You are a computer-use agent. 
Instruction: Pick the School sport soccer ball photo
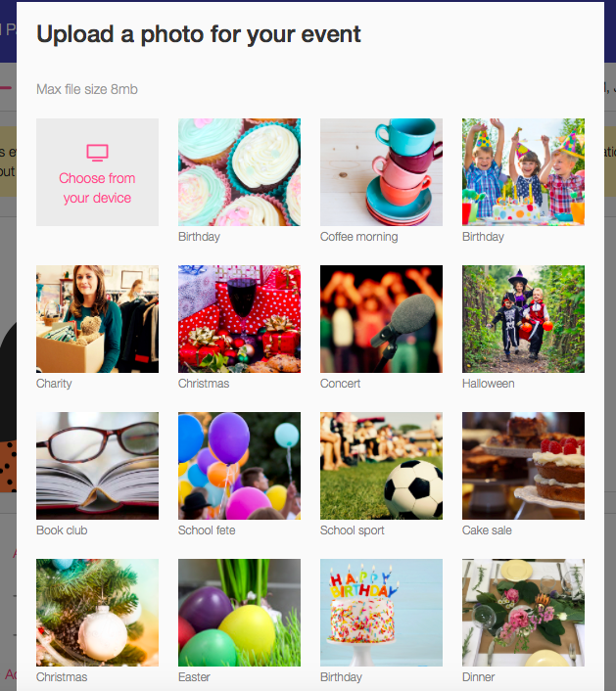[x=381, y=466]
